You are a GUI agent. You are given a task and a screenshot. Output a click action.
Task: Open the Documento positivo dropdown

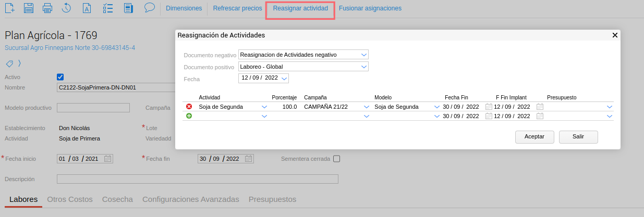(363, 66)
